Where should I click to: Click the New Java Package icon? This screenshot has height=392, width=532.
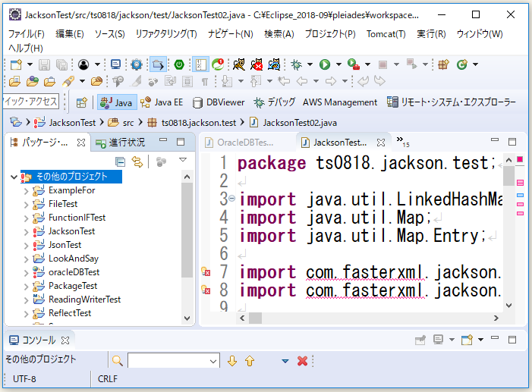(x=443, y=64)
